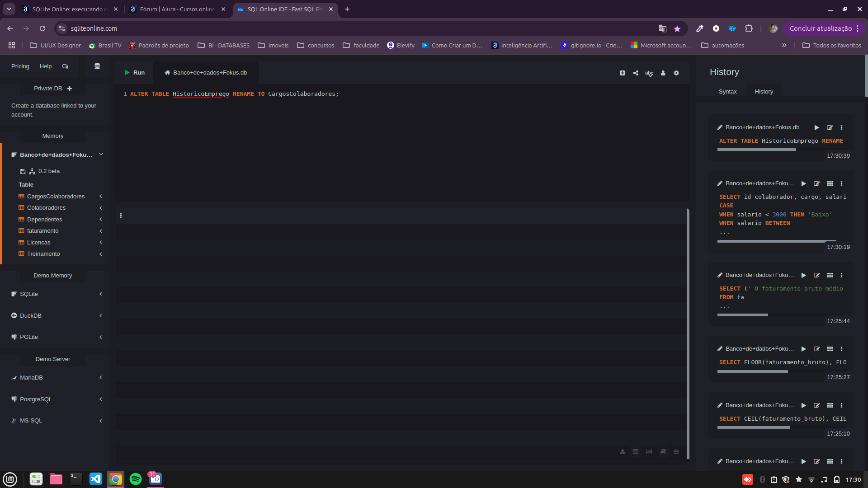This screenshot has width=868, height=488.
Task: Share the current query
Action: 636,73
